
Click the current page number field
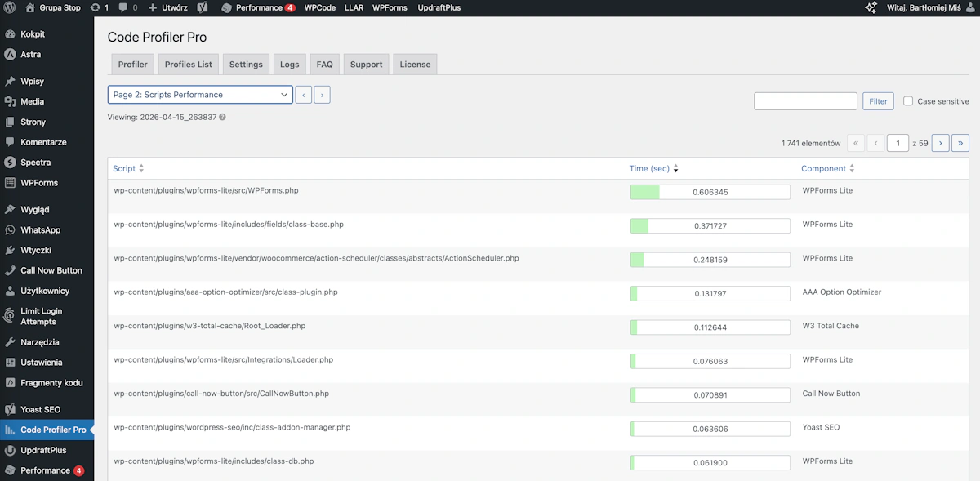pyautogui.click(x=898, y=143)
